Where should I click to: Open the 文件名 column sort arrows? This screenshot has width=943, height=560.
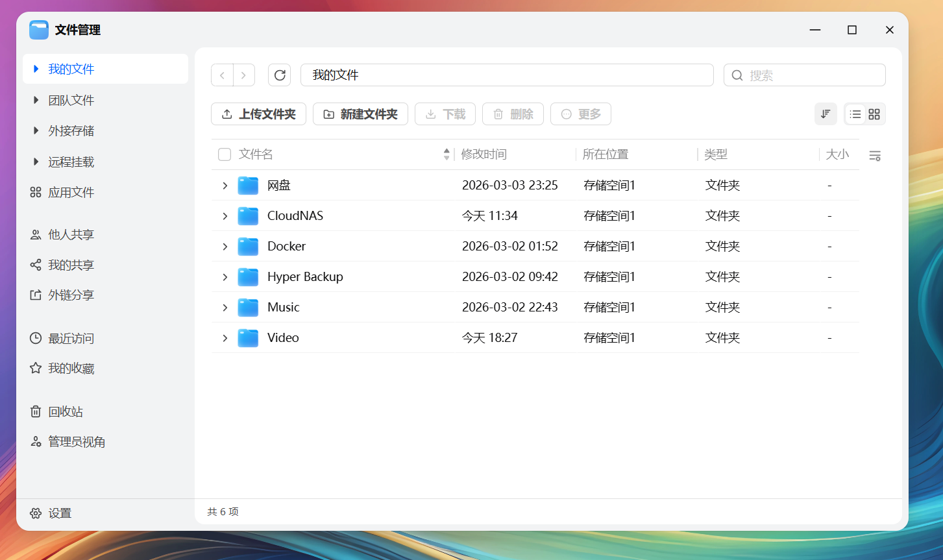click(x=446, y=154)
